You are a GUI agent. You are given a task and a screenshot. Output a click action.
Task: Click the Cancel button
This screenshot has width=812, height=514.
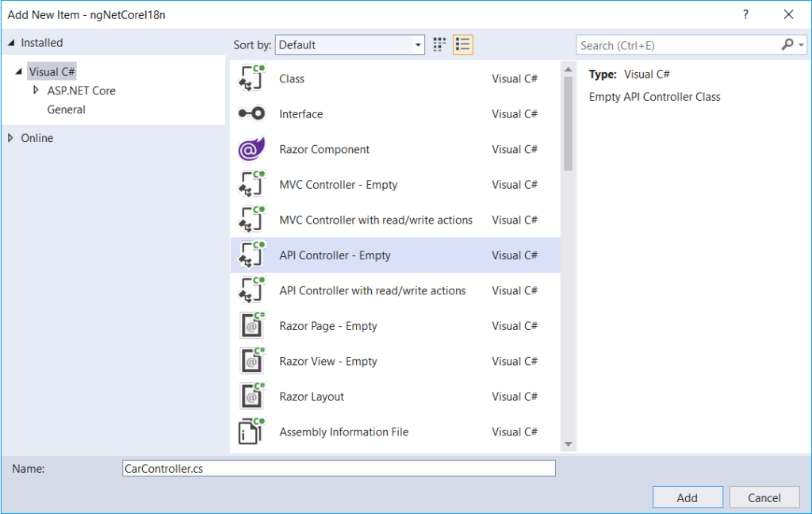(x=764, y=497)
